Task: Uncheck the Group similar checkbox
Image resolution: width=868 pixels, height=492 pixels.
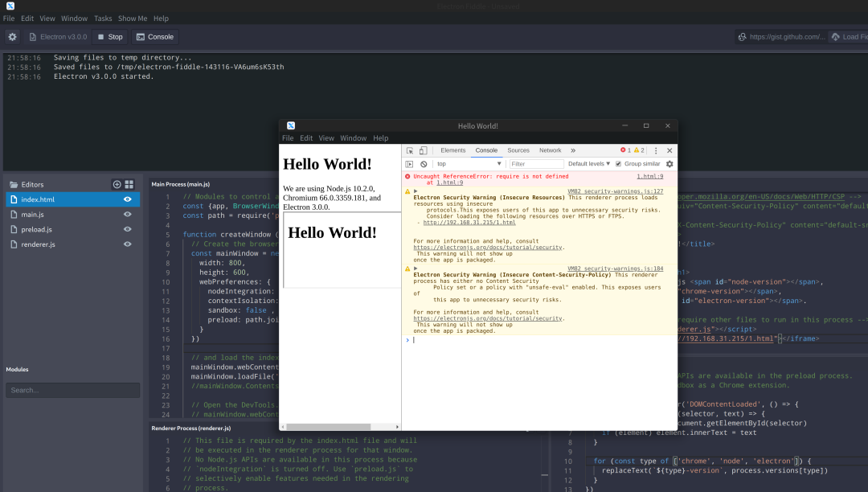Action: point(618,164)
